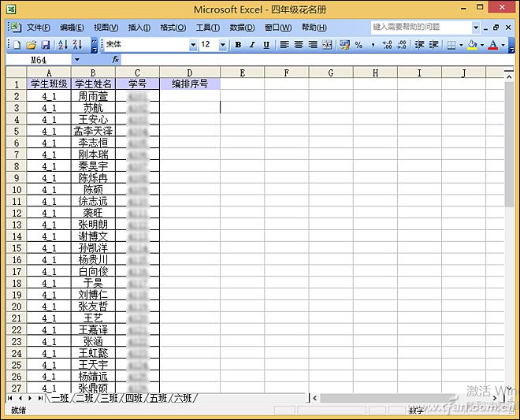Select column D header

[x=190, y=72]
